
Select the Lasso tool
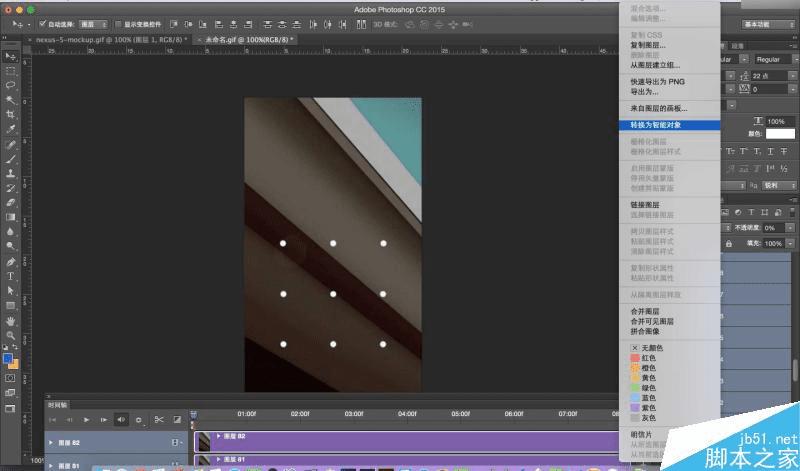[10, 85]
